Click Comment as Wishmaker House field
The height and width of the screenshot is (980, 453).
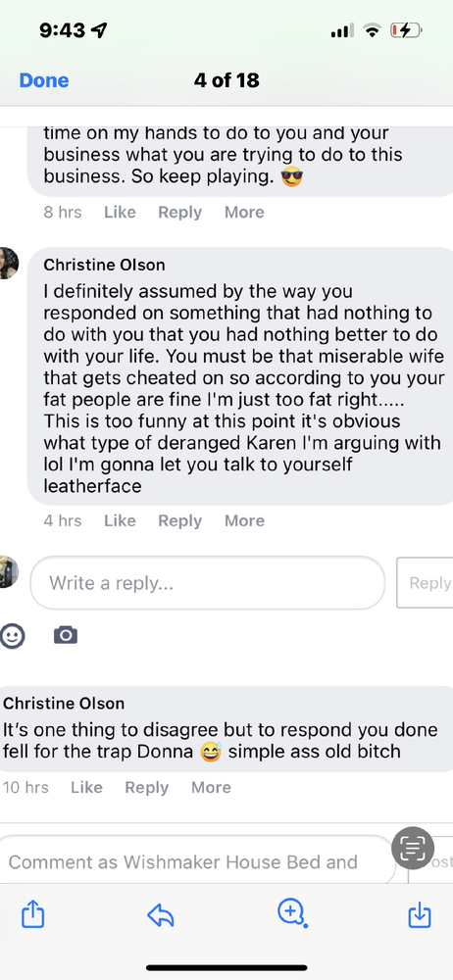(198, 861)
